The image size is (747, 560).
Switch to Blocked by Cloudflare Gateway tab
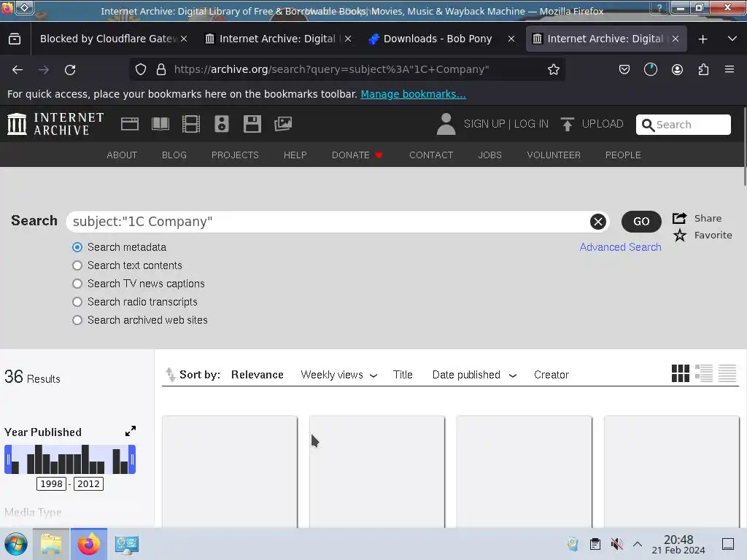(108, 39)
